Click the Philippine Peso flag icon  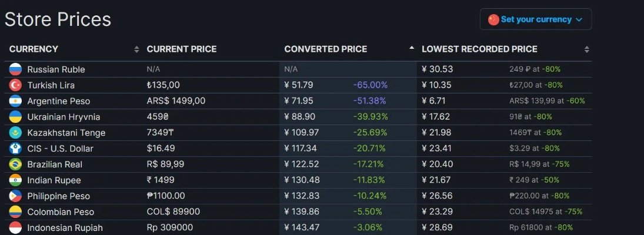(x=15, y=196)
